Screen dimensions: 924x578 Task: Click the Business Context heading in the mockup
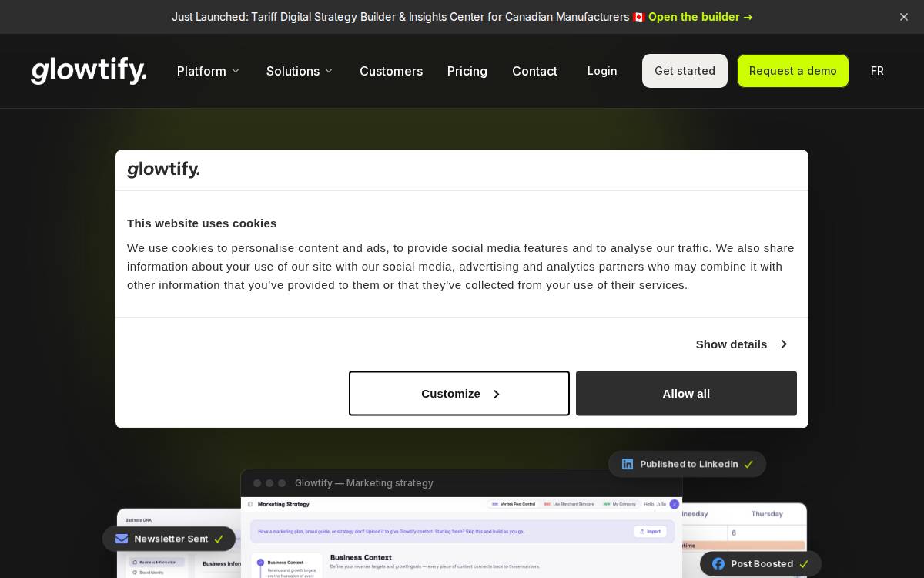pyautogui.click(x=361, y=557)
